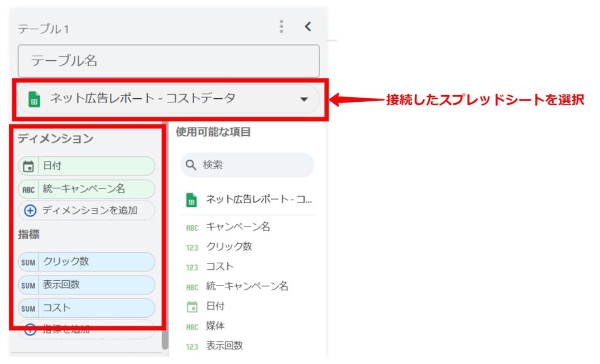Select the 表示回数 field in available items list
Image resolution: width=600 pixels, height=364 pixels.
(x=224, y=346)
